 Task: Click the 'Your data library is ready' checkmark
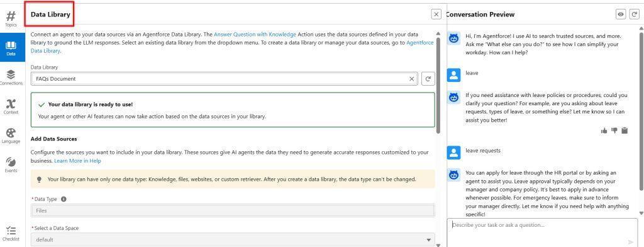[42, 105]
